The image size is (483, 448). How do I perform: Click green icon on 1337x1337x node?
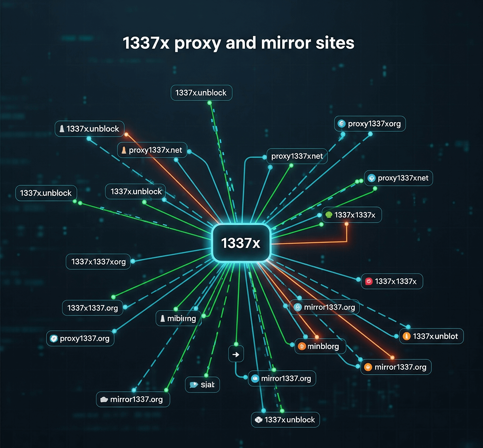point(329,215)
